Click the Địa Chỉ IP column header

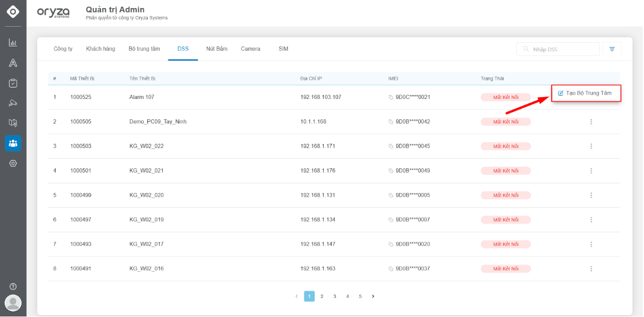311,79
